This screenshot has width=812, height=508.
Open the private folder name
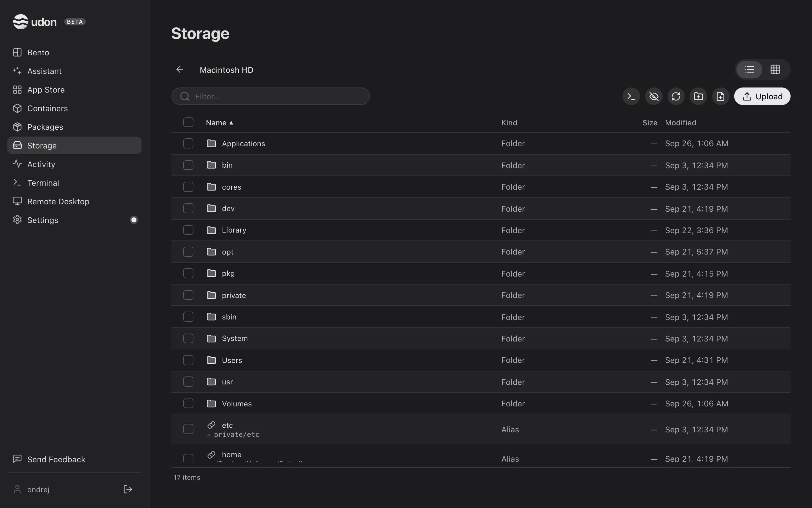tap(234, 295)
